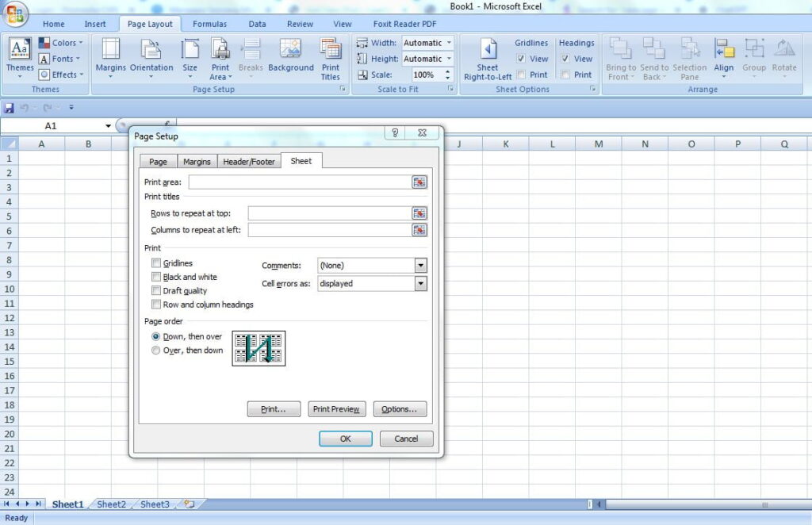The image size is (812, 525).
Task: Launch Scale to Fit group dialog
Action: (450, 89)
